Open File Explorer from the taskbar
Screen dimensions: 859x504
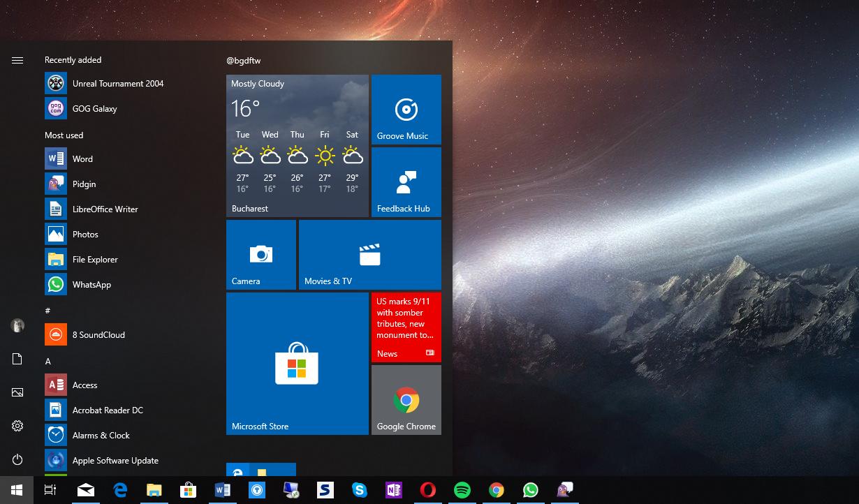point(154,490)
